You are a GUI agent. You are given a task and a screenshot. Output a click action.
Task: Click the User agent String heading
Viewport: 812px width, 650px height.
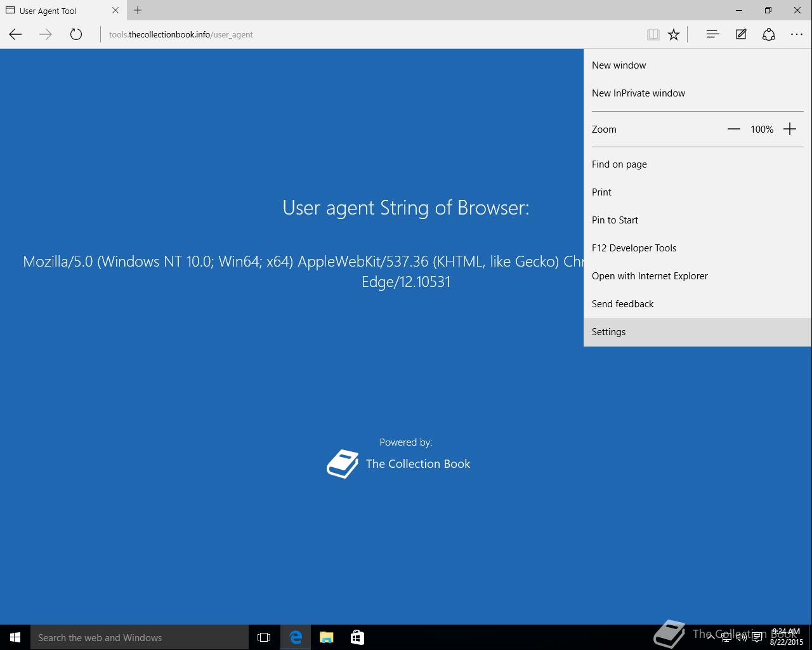pos(406,208)
